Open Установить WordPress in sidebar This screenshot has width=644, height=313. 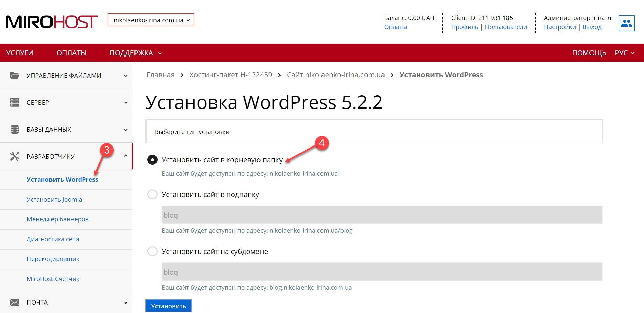coord(62,179)
